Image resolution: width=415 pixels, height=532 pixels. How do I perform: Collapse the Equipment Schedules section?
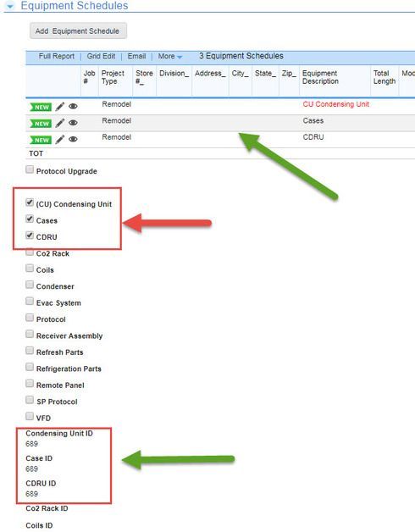coord(10,6)
